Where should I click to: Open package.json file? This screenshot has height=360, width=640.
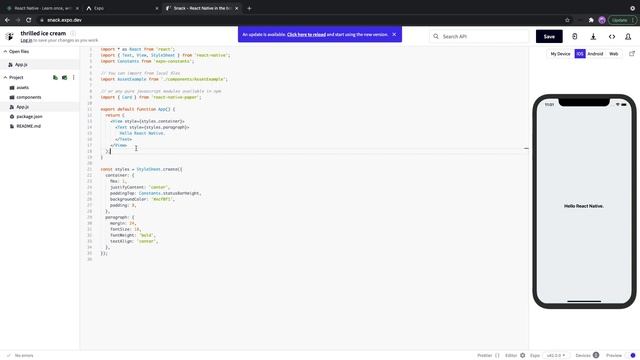[x=40, y=116]
